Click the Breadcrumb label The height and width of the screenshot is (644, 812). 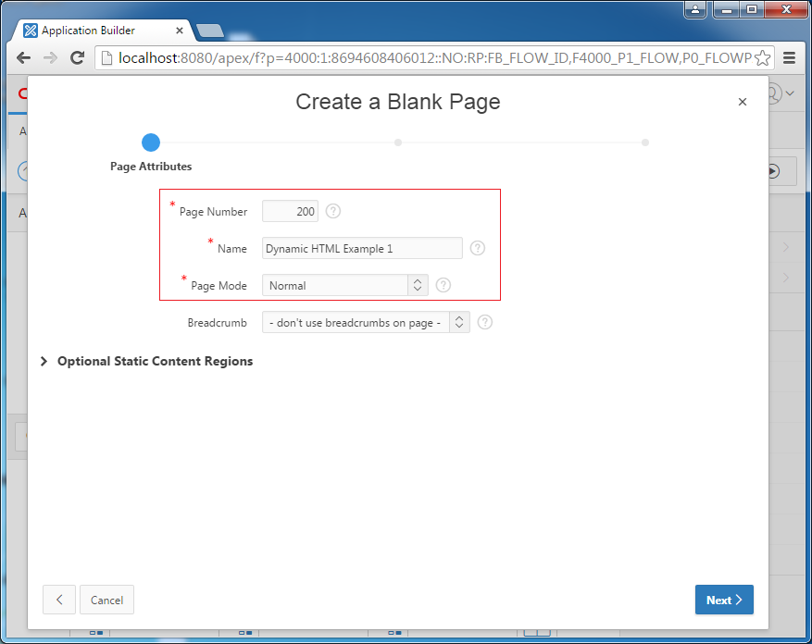pos(217,323)
